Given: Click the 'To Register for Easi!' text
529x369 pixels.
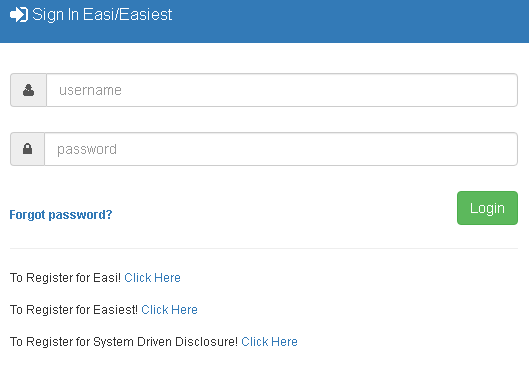Looking at the screenshot, I should coord(65,278).
